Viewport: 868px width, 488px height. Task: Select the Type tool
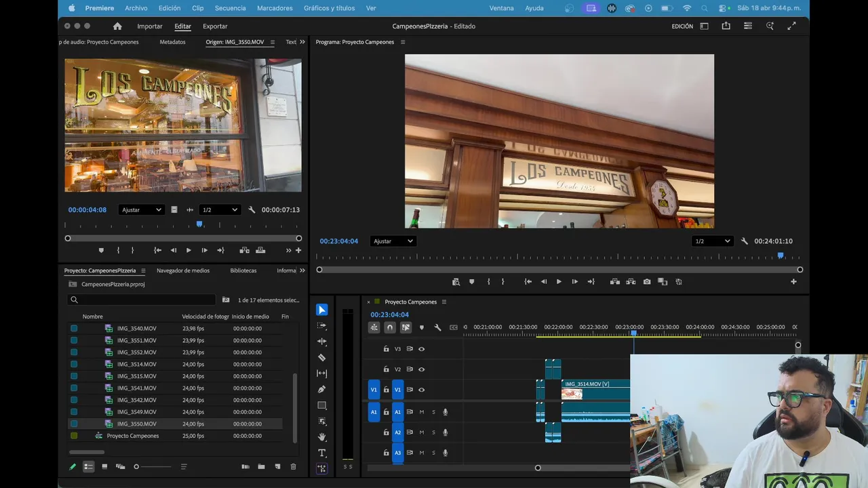(x=322, y=453)
